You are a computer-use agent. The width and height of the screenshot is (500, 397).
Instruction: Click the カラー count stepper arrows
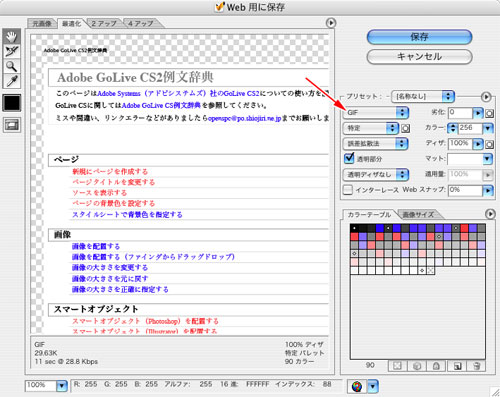click(x=453, y=128)
